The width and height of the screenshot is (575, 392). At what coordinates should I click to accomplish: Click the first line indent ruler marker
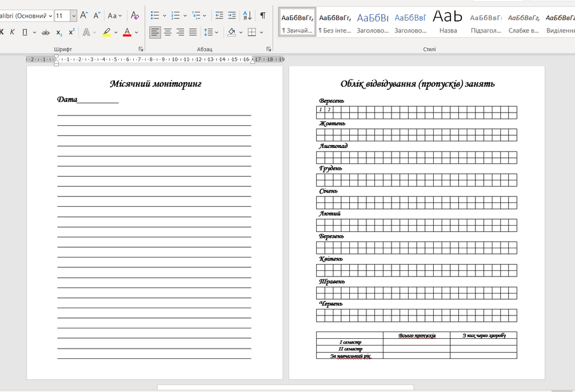[56, 57]
